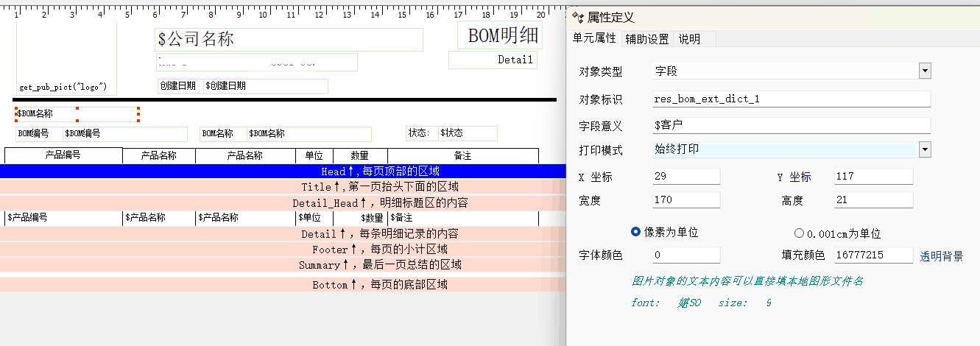Click the 字体颜色 value field
Screen dimensions: 980x346
point(685,255)
